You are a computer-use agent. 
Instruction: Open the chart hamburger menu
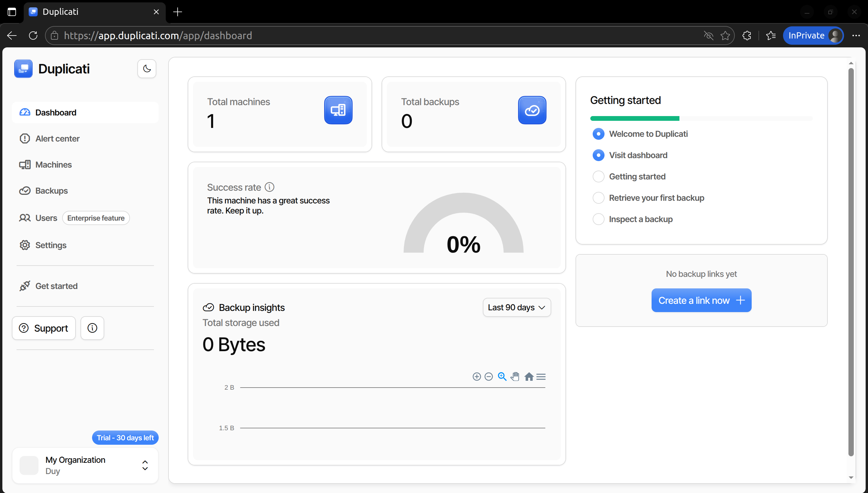541,377
